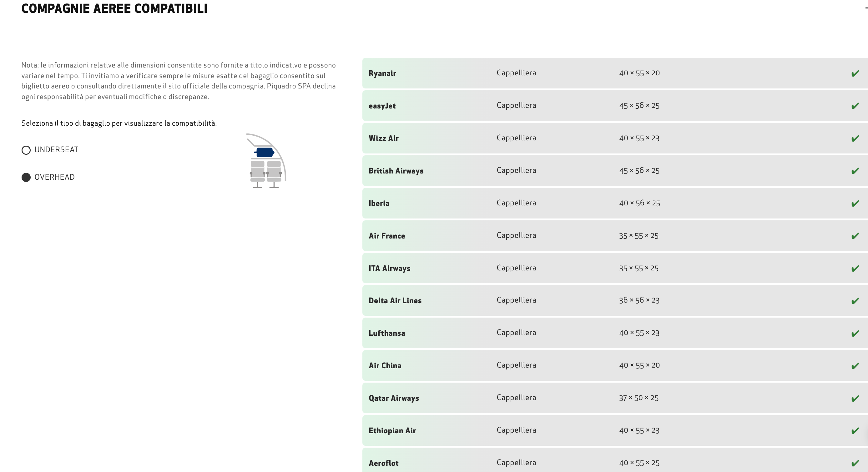Click the green checkmark for Ryanair
Image resolution: width=868 pixels, height=472 pixels.
click(x=855, y=73)
